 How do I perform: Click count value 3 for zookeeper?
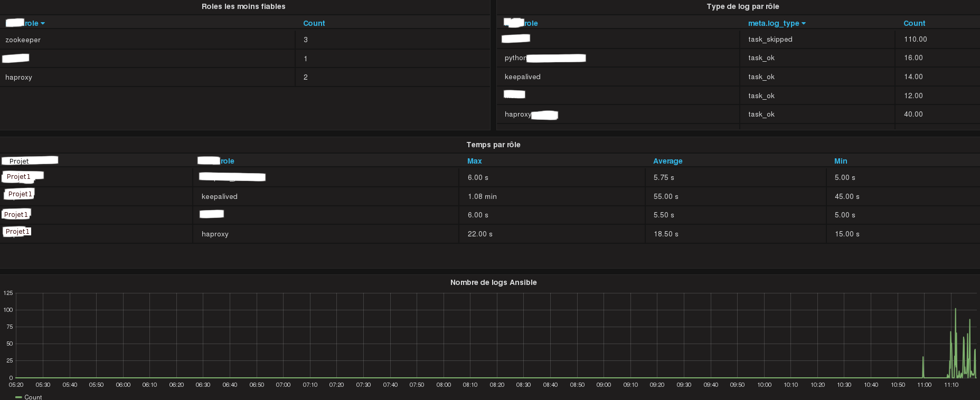pos(305,40)
